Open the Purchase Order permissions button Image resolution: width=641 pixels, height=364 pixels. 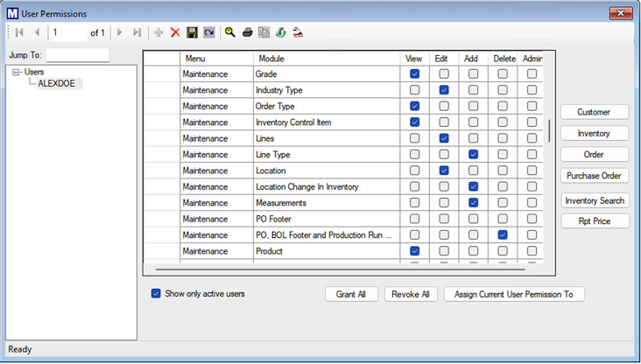point(595,176)
